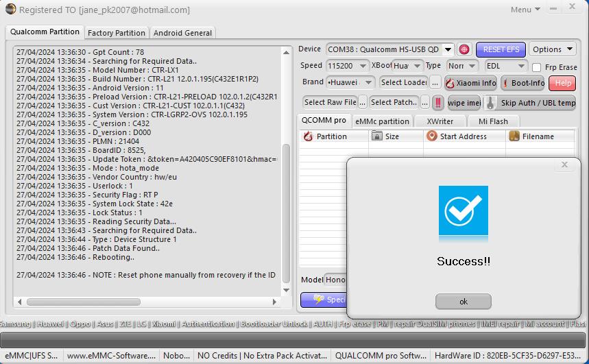Click log line Patch Data Found..
The width and height of the screenshot is (589, 364).
pos(88,248)
